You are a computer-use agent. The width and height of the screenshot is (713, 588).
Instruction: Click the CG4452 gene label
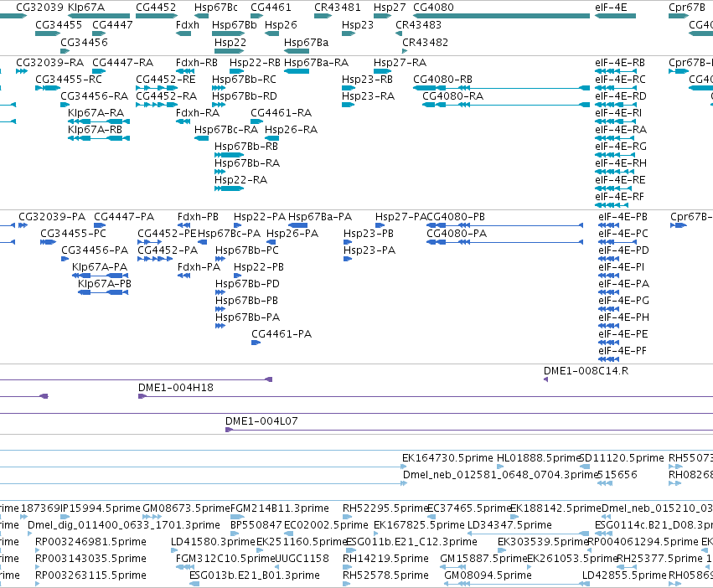(156, 8)
